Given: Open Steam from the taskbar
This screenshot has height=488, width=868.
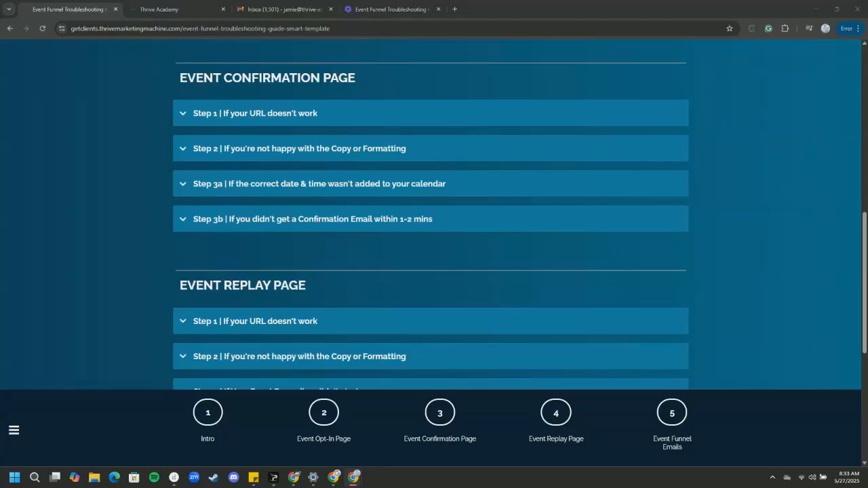Looking at the screenshot, I should pyautogui.click(x=214, y=477).
